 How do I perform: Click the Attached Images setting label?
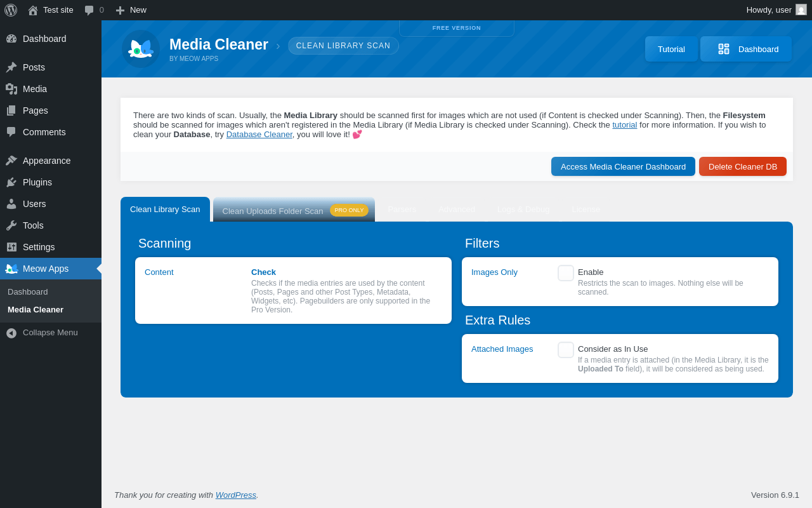tap(502, 349)
